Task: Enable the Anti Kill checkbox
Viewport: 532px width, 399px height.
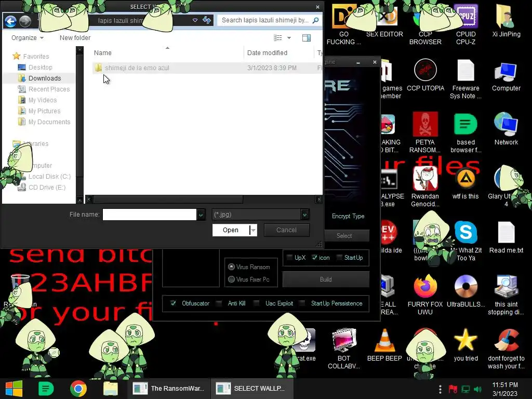Action: pos(219,303)
